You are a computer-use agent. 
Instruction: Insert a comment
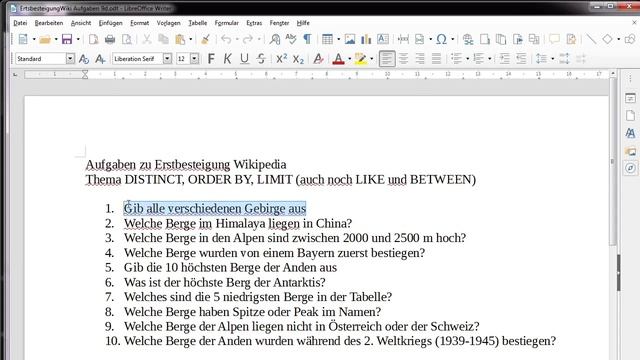pos(554,39)
